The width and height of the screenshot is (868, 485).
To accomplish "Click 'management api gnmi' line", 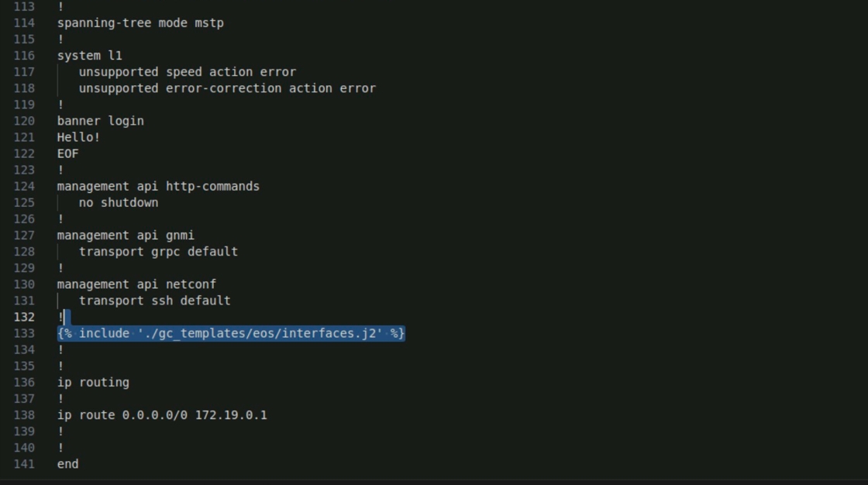I will pyautogui.click(x=126, y=235).
